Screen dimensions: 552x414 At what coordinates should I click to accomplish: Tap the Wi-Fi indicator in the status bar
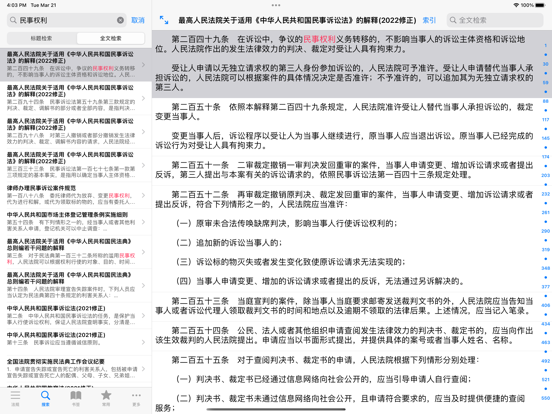point(516,5)
